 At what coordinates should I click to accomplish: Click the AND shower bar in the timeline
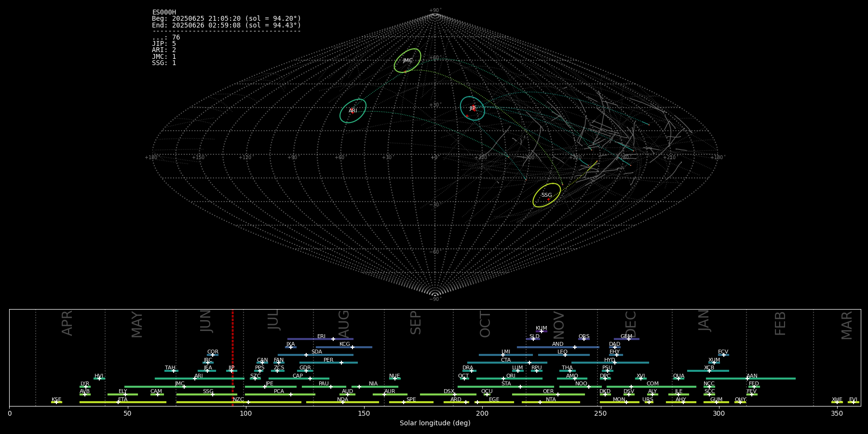coord(558,347)
